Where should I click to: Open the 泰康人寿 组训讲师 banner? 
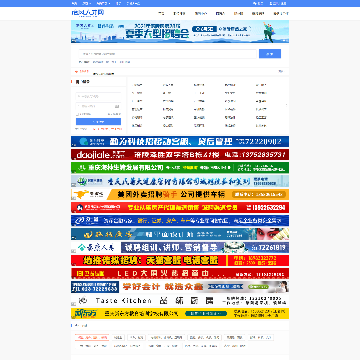[x=180, y=247]
